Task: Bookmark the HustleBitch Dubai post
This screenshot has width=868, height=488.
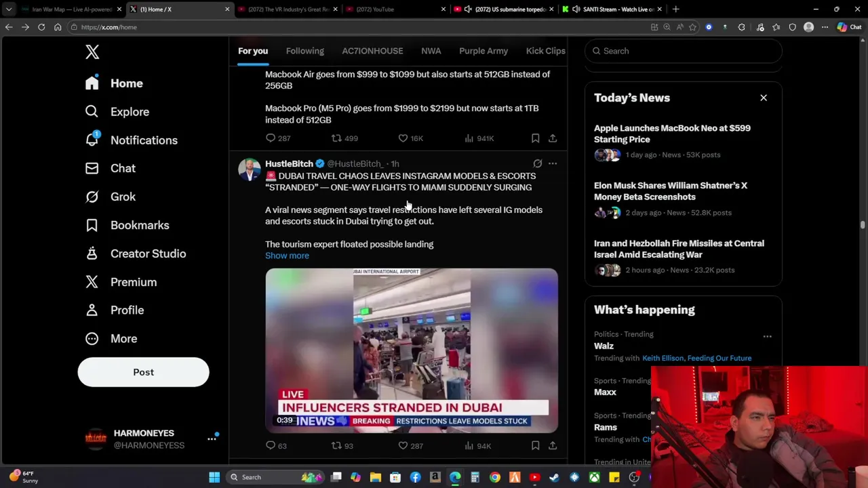Action: click(535, 445)
